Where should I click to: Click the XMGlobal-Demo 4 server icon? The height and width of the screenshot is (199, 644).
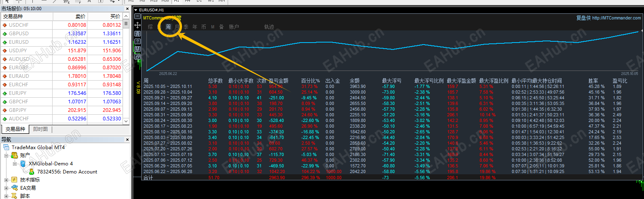coord(23,164)
